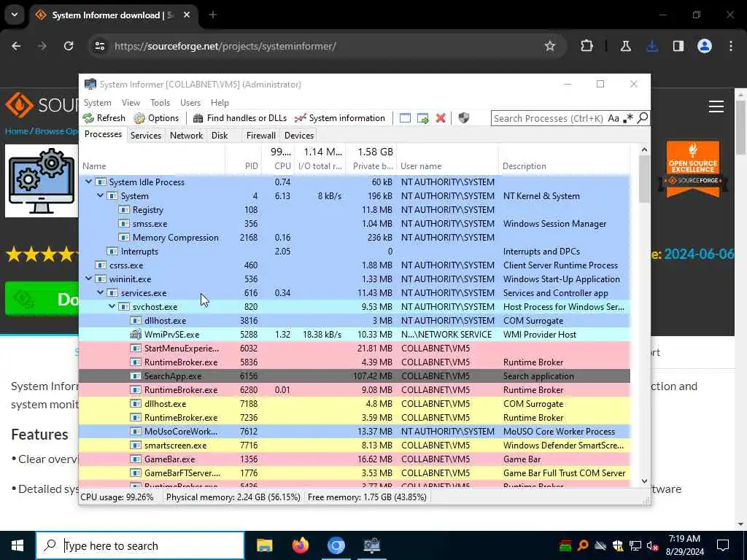Open the browser downloads icon
Viewport: 747px width, 560px height.
point(652,46)
